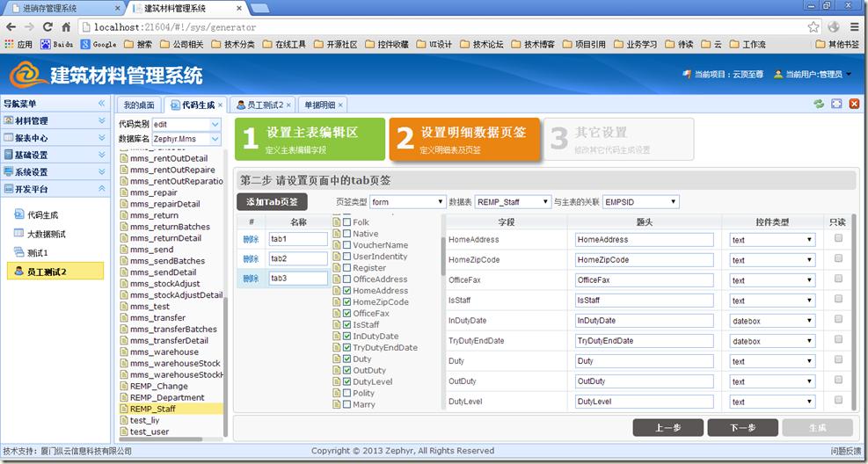The height and width of the screenshot is (464, 868).
Task: Click the 代码生成 icon in sidebar
Action: coord(20,214)
